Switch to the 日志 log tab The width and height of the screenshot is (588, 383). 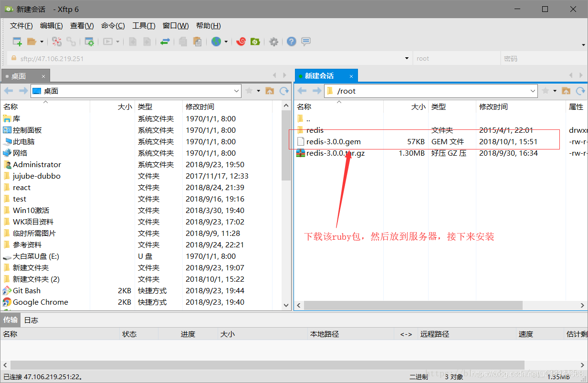click(31, 320)
